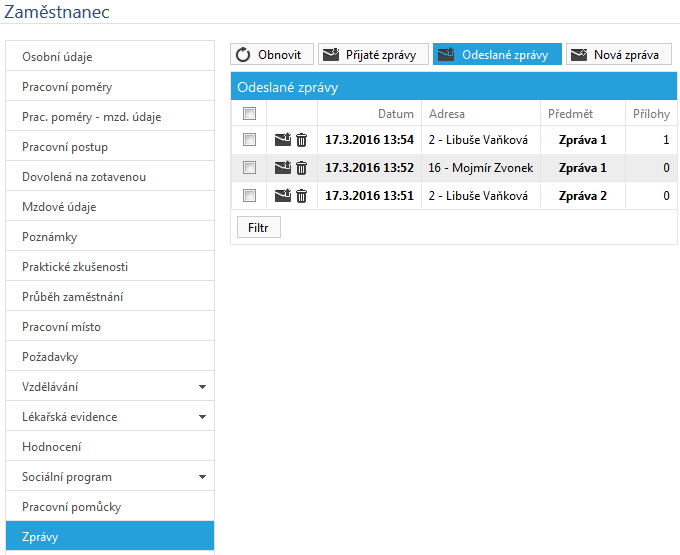Expand the Sociální program submenu arrow
680x555 pixels.
point(202,477)
